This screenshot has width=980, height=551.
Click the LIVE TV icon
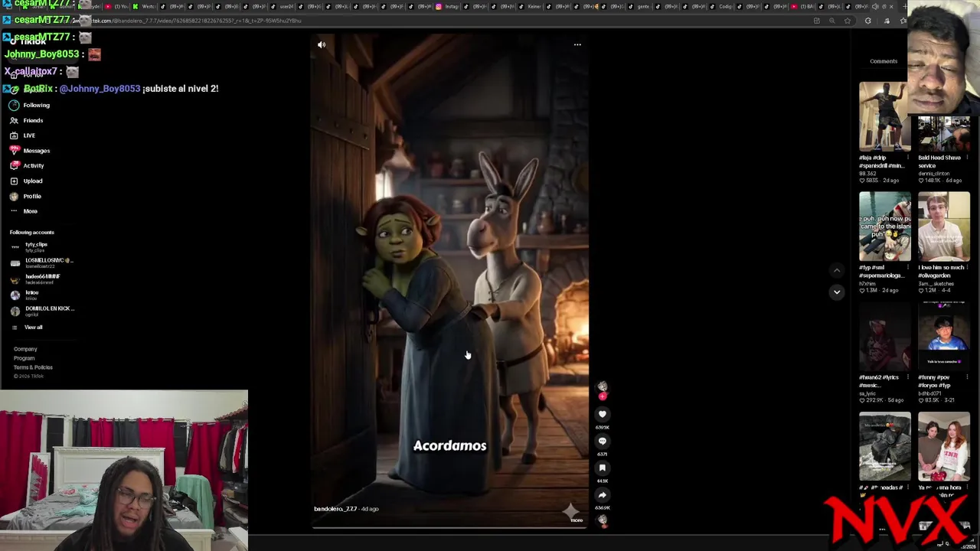coord(14,135)
